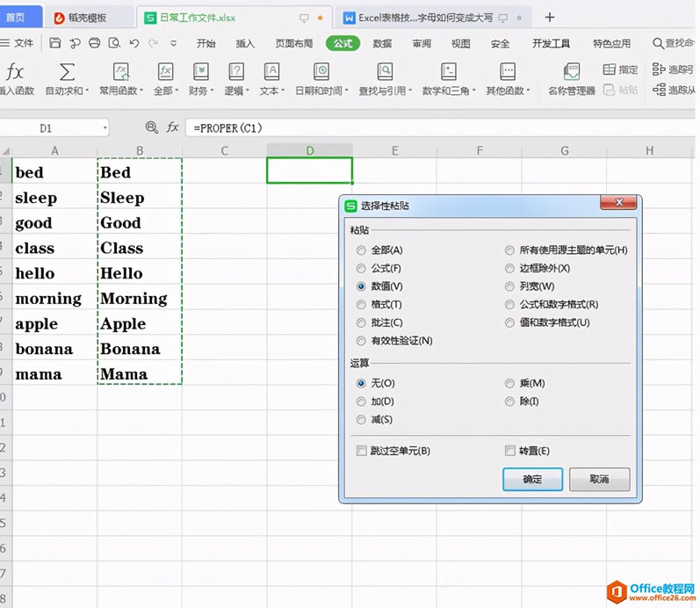Click the 确定 button in paste dialog
700x608 pixels.
[x=532, y=480]
